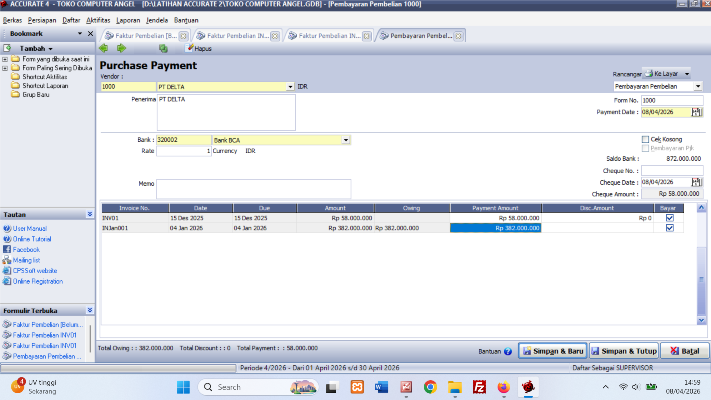Screen dimensions: 711x400
Task: Collapse the Formulir Terbuka section
Action: pos(90,310)
